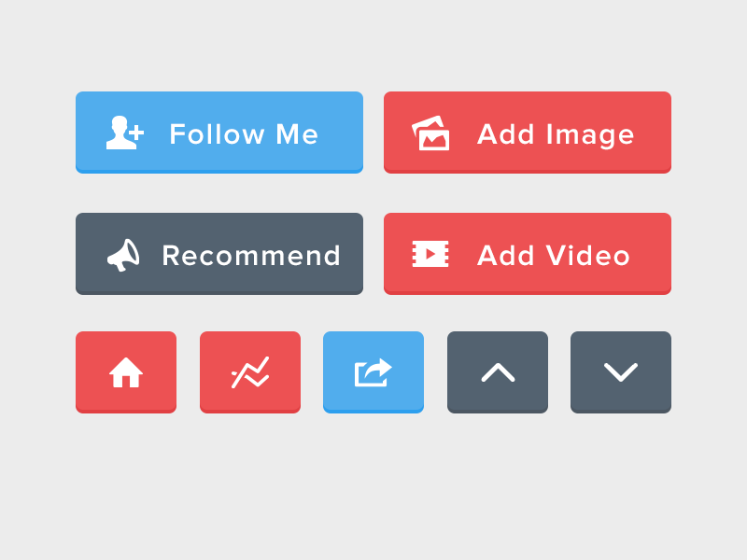Click the "Recommend" text label
747x560 pixels.
pyautogui.click(x=251, y=255)
